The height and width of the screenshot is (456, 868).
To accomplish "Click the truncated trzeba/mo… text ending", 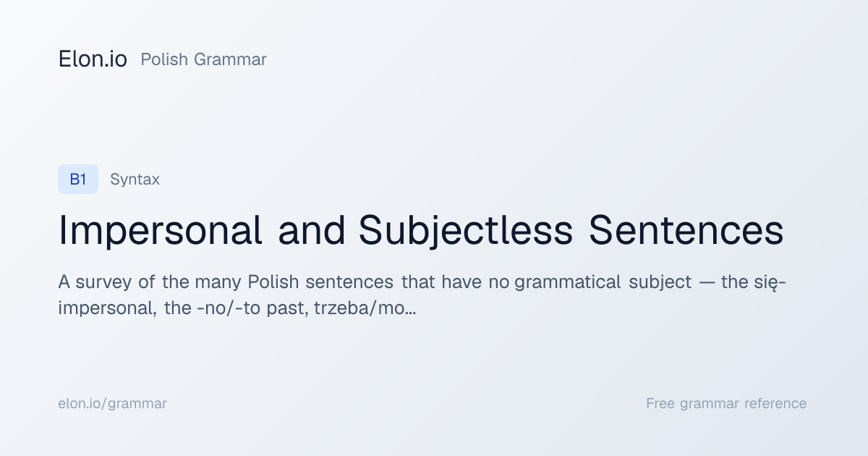I will point(365,309).
